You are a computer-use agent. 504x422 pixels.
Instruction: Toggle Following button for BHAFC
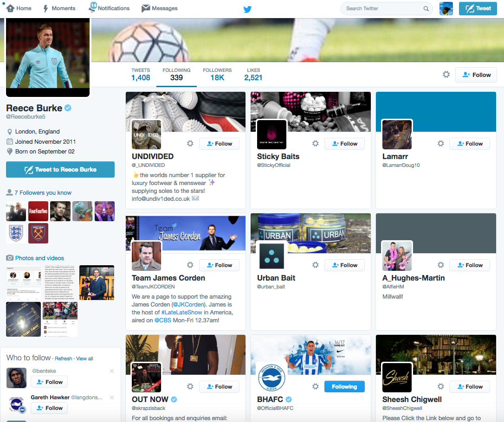point(344,387)
